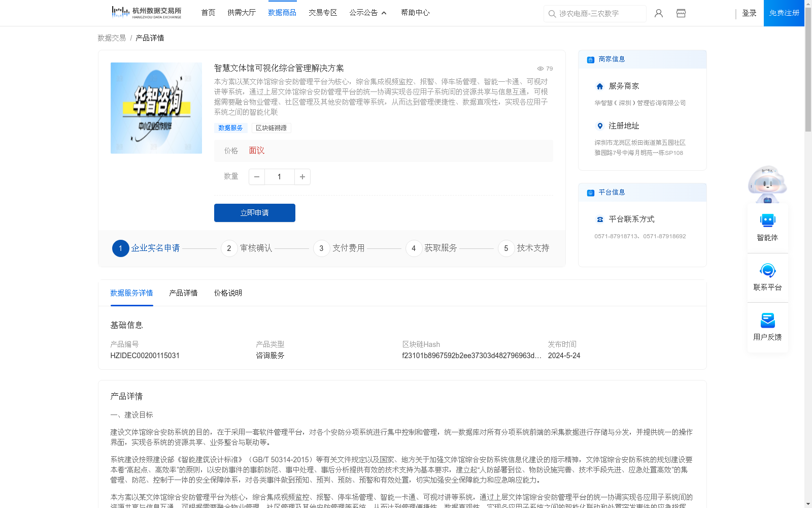Screen dimensions: 812x508
Task: Click the quantity input field showing 1
Action: [279, 177]
